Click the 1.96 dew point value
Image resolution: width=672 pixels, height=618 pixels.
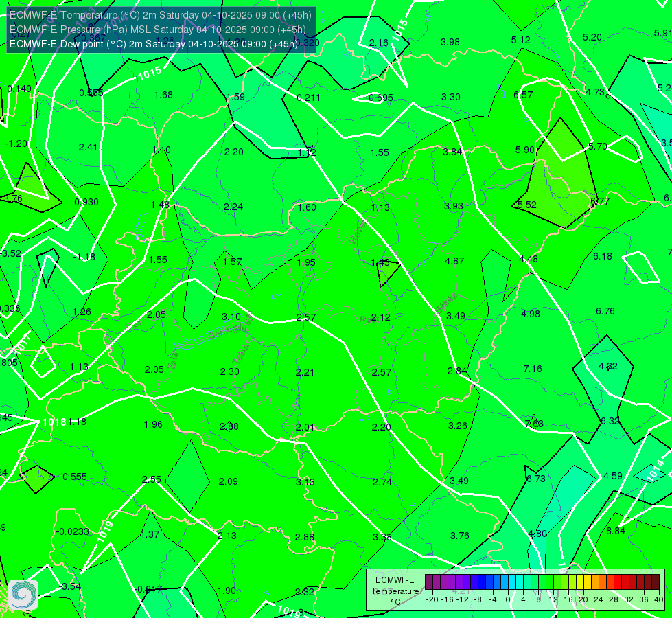click(x=153, y=424)
